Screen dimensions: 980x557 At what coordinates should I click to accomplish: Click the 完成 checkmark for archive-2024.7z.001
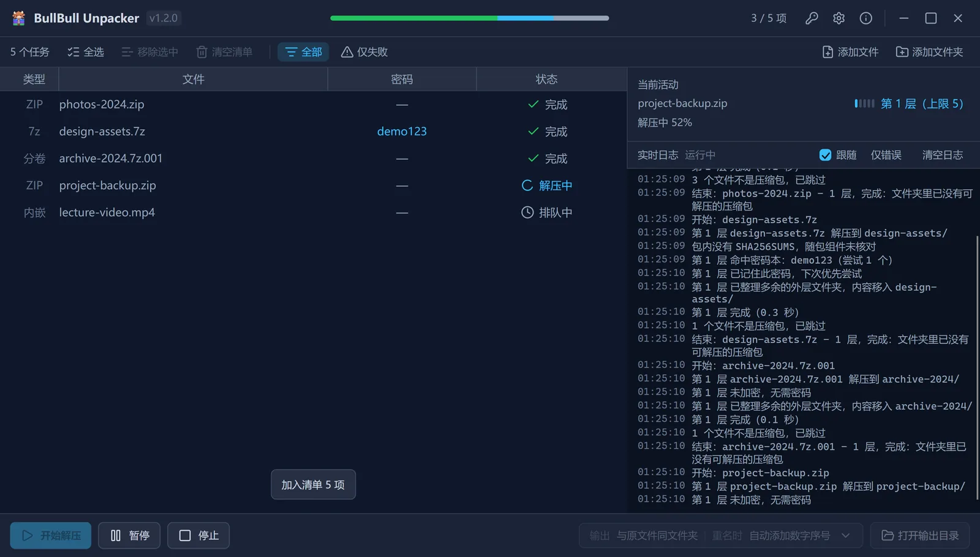(x=533, y=159)
